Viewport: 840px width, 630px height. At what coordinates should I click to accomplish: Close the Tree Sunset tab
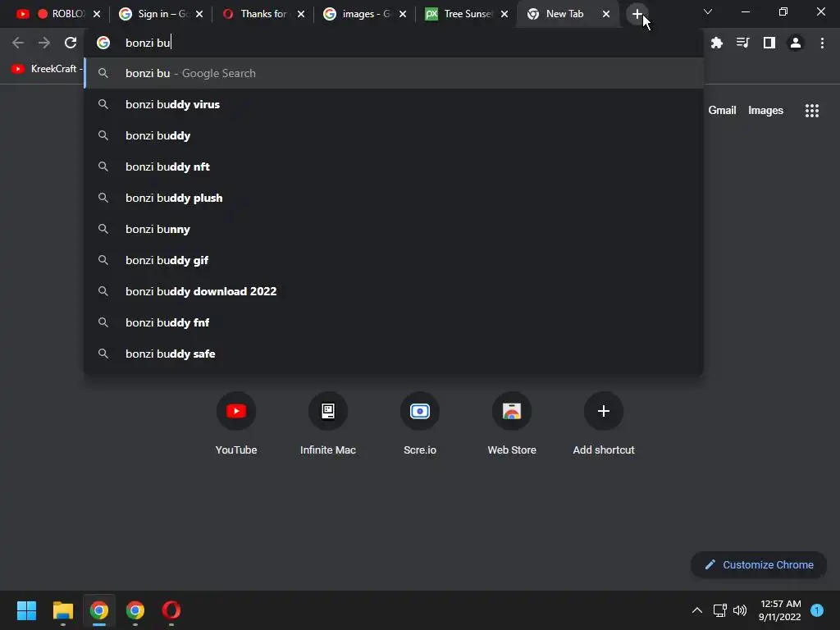tap(504, 14)
